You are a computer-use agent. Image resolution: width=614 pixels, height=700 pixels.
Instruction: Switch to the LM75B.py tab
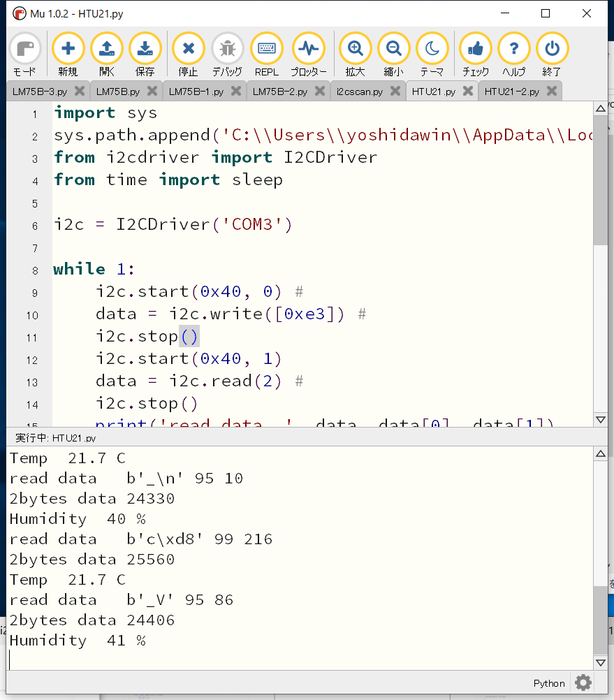118,92
